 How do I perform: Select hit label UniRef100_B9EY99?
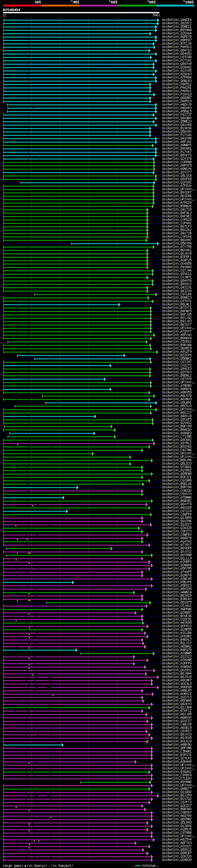point(176,426)
